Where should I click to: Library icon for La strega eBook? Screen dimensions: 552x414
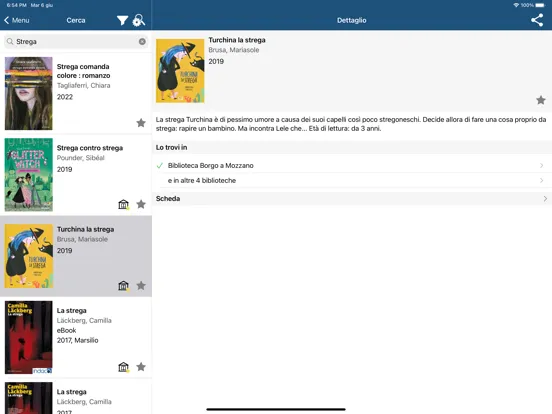(x=124, y=367)
